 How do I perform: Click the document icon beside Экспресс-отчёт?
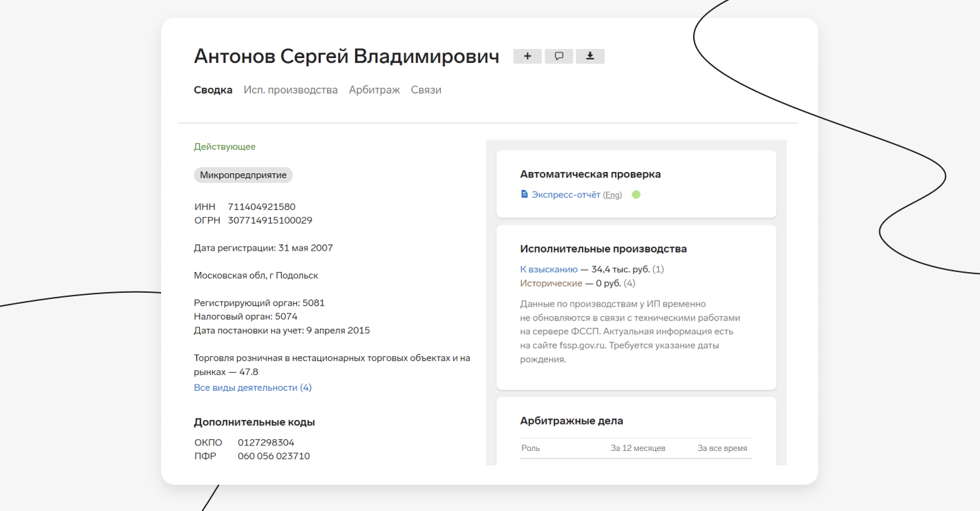(x=524, y=194)
